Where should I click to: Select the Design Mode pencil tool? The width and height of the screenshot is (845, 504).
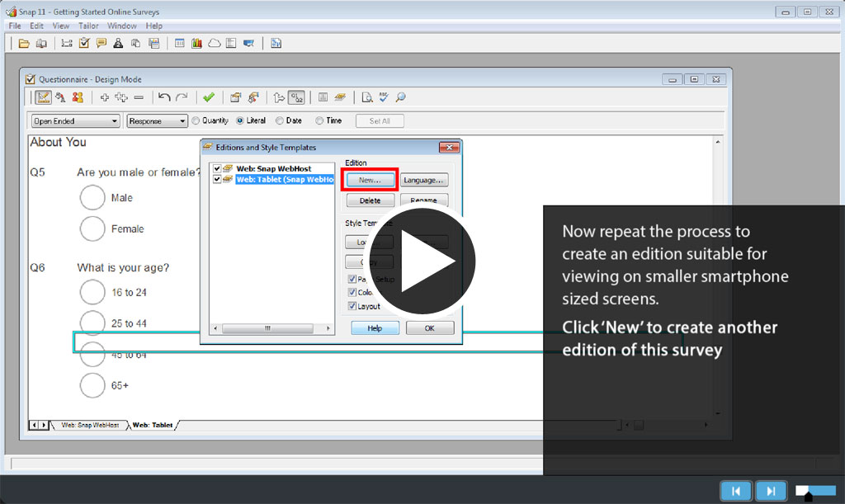tap(44, 97)
